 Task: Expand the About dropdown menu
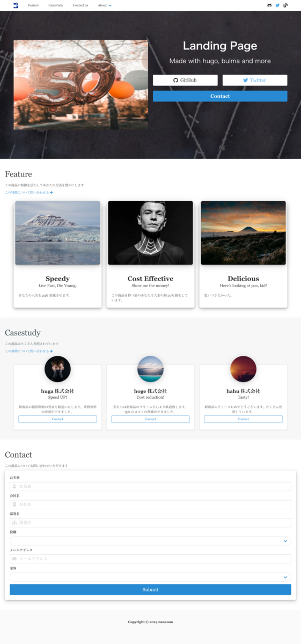(105, 5)
